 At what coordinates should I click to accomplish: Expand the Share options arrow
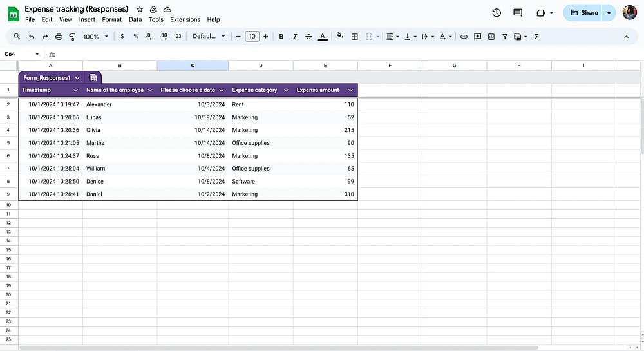(609, 13)
